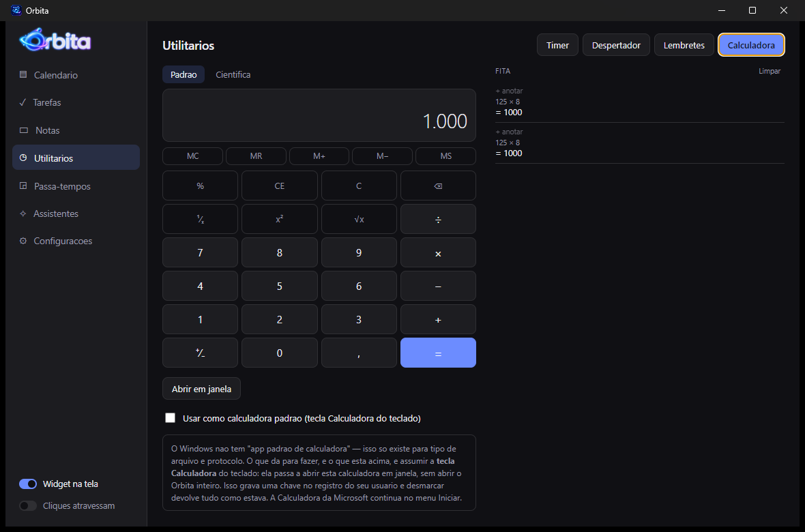Viewport: 805px width, 532px height.
Task: Select the Calculadora utility tab
Action: click(x=751, y=45)
